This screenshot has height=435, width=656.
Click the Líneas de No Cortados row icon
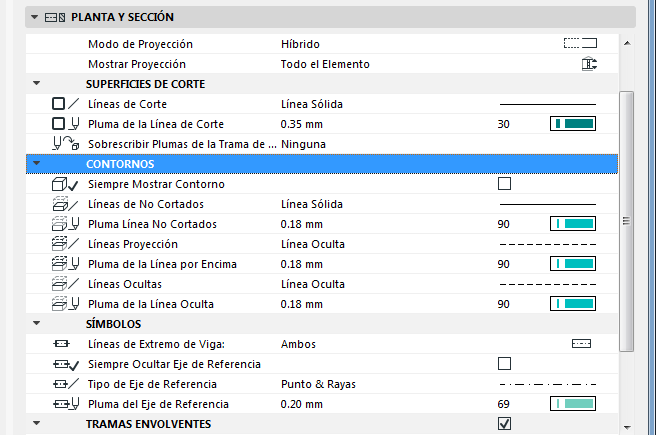point(64,204)
